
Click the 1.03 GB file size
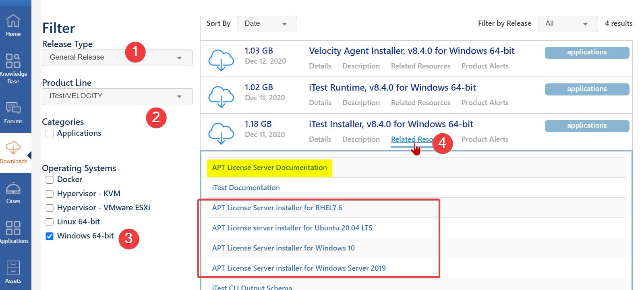pos(259,51)
